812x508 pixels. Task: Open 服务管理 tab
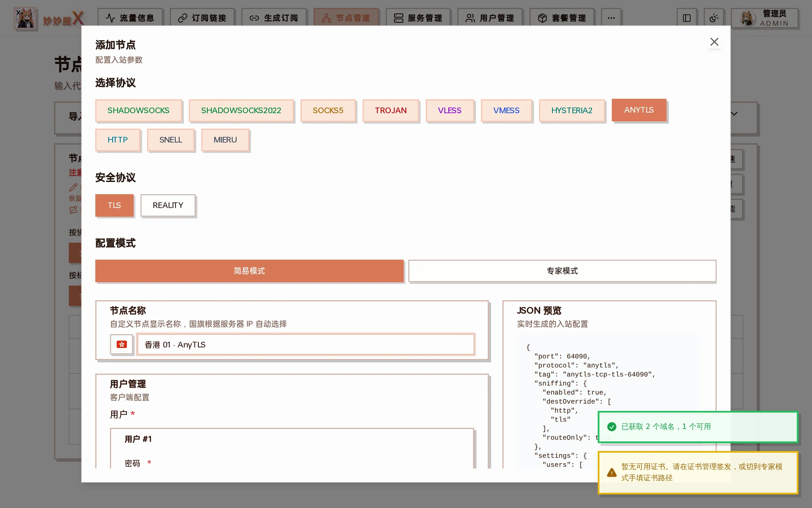click(418, 18)
